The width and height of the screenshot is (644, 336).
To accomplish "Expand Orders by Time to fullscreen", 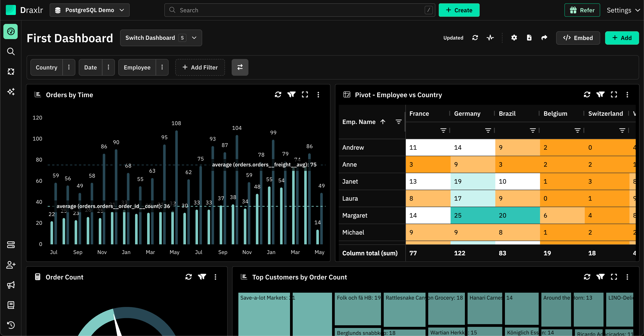I will [305, 95].
